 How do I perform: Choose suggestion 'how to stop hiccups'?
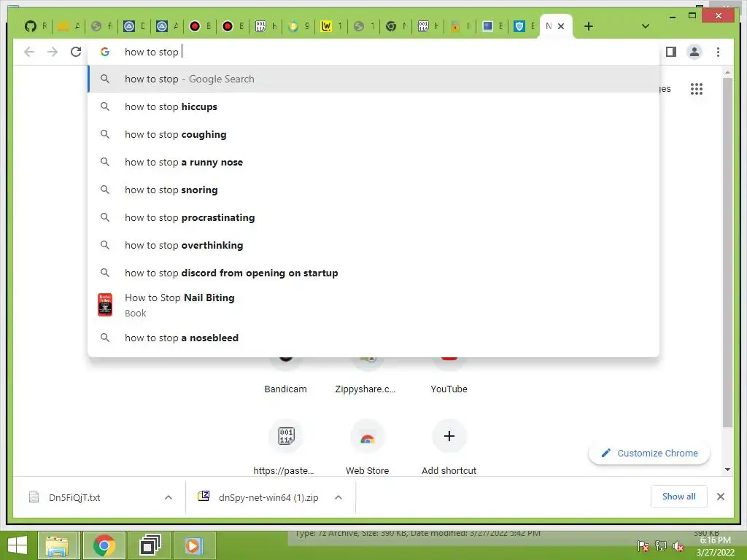[374, 106]
